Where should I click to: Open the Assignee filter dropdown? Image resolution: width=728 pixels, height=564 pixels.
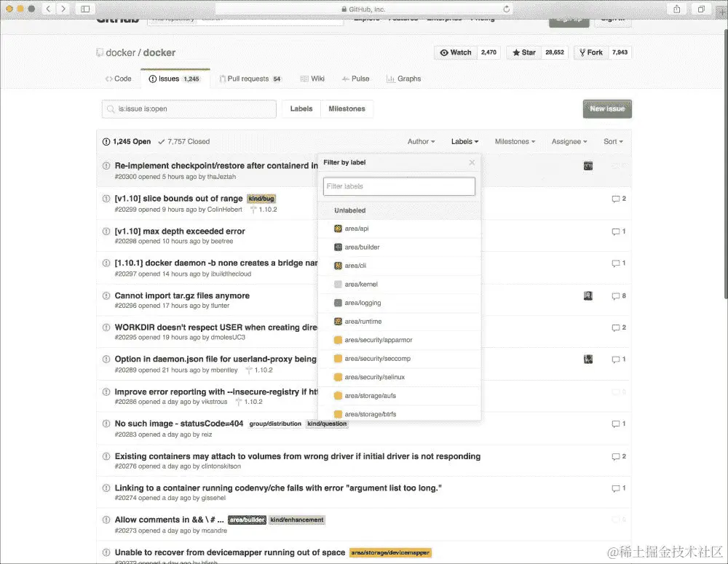tap(569, 141)
